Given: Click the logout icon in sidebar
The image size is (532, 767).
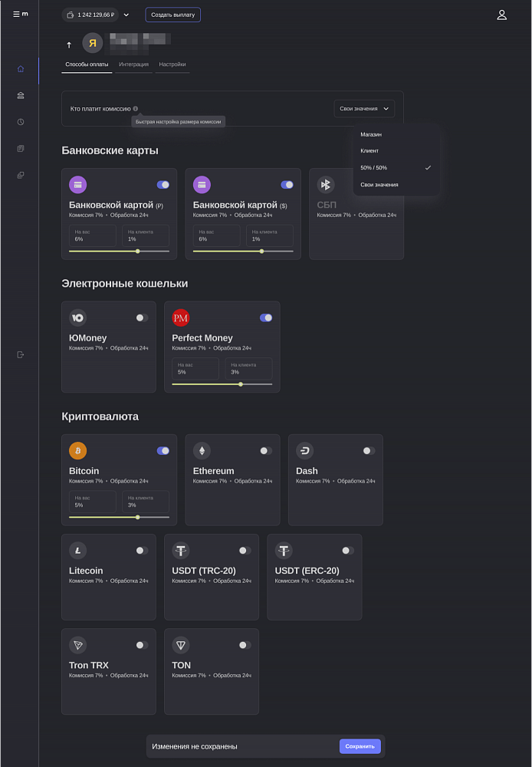Looking at the screenshot, I should coord(21,354).
